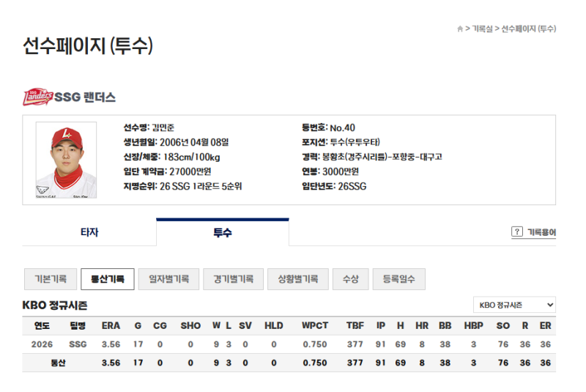Viewport: 586px width, 392px height.
Task: Click the 연봉 3000만원 text
Action: pos(330,171)
